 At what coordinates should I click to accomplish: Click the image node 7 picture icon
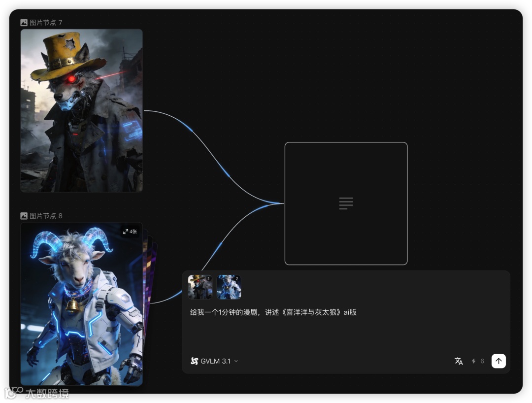click(24, 23)
